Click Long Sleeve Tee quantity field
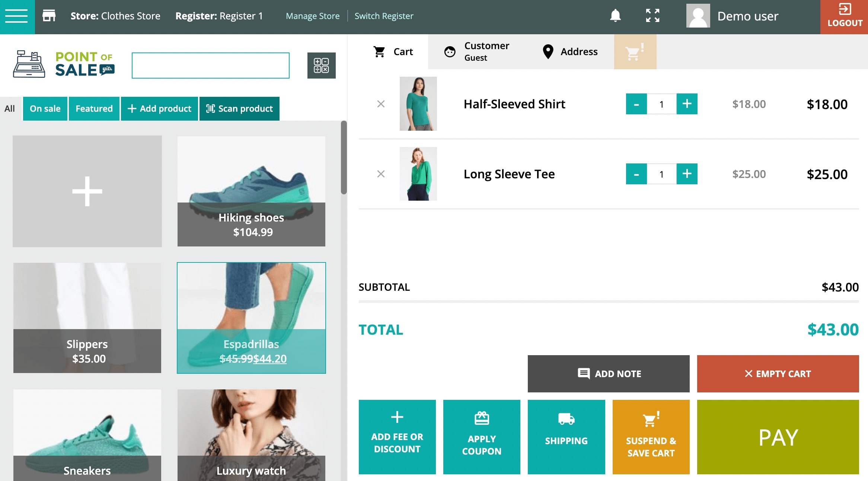The image size is (868, 481). pos(661,174)
